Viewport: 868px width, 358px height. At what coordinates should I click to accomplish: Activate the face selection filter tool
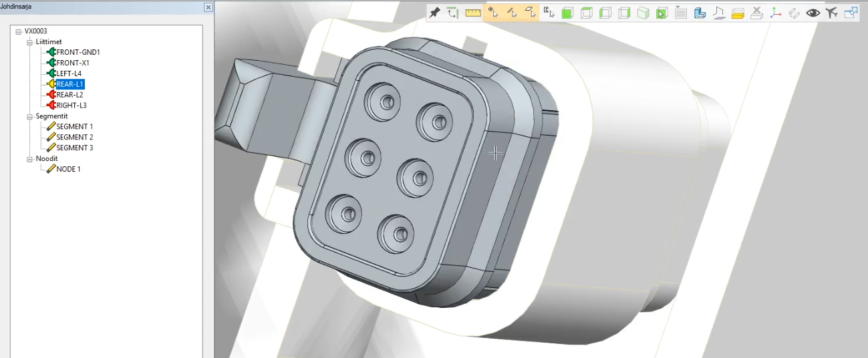point(531,13)
